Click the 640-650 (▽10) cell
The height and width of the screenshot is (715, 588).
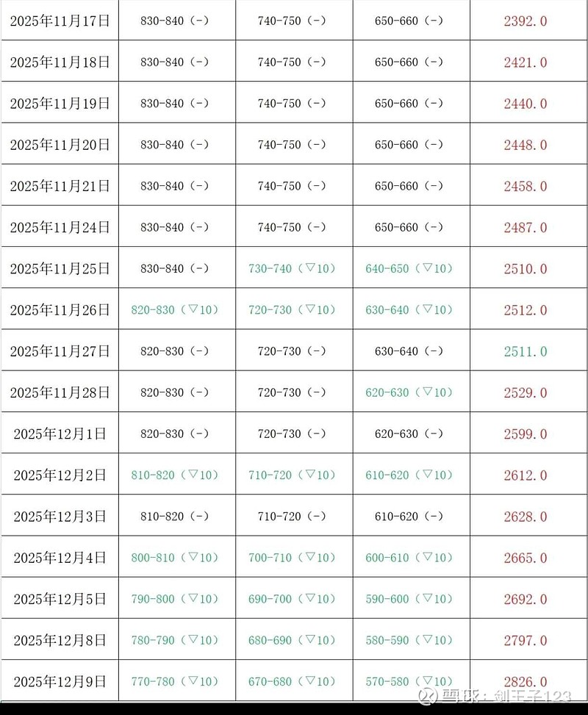click(409, 268)
